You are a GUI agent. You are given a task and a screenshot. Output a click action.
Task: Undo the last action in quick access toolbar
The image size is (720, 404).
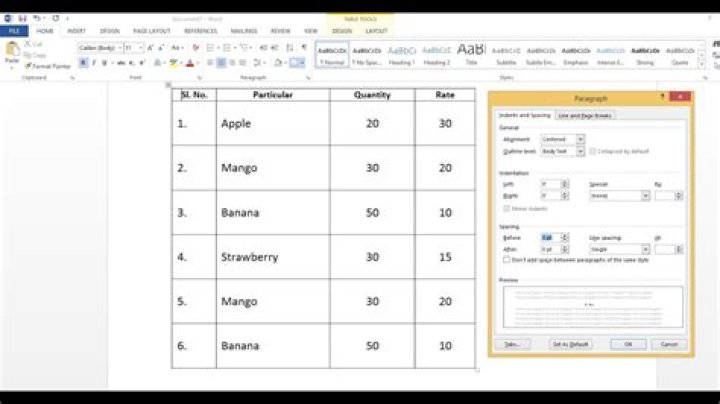coord(37,18)
